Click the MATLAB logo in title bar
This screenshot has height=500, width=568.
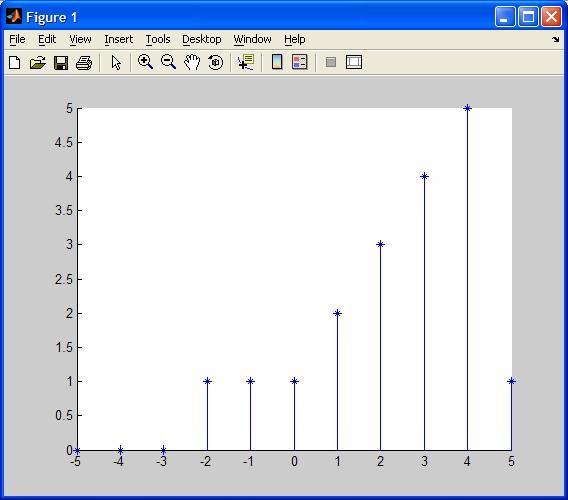pyautogui.click(x=14, y=17)
